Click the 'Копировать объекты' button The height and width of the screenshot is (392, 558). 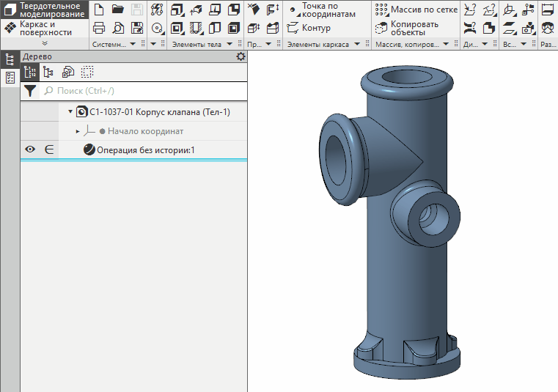(x=408, y=28)
